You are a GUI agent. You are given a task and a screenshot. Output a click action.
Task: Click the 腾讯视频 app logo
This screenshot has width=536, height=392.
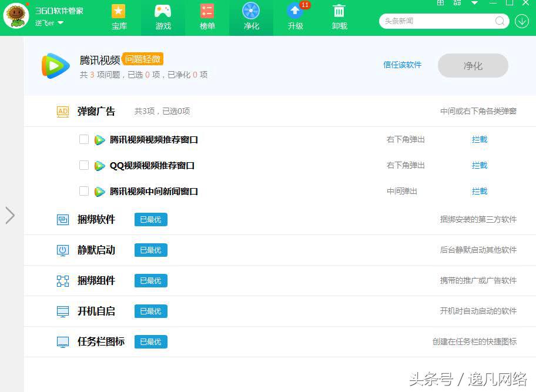(x=56, y=66)
